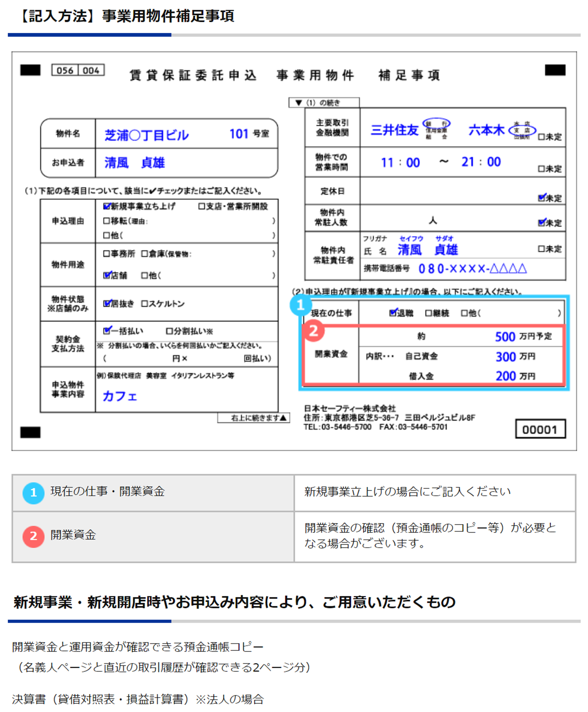The height and width of the screenshot is (712, 588).
Task: Click fax number FAX:03-5446-5701
Action: [x=413, y=427]
